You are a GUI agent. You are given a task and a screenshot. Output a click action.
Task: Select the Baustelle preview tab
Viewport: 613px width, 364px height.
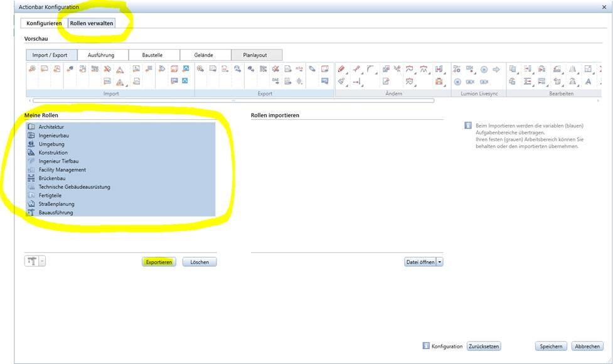pos(152,55)
